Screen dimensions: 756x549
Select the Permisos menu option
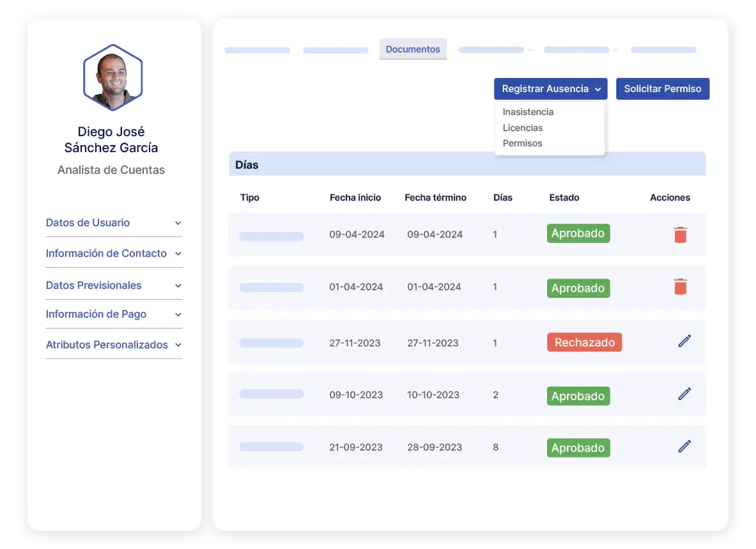pyautogui.click(x=522, y=143)
